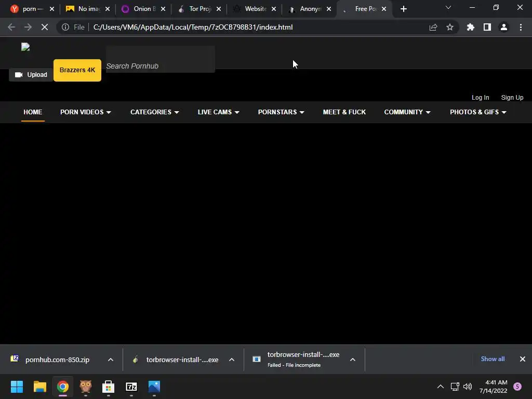The width and height of the screenshot is (532, 399).
Task: Expand the PHOTOS & GIFS dropdown
Action: coord(478,112)
